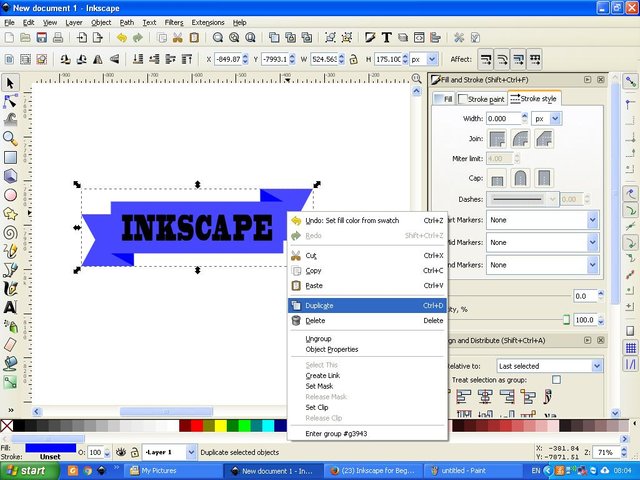Toggle scale rounded corners Affect button
The width and height of the screenshot is (640, 480).
502,60
